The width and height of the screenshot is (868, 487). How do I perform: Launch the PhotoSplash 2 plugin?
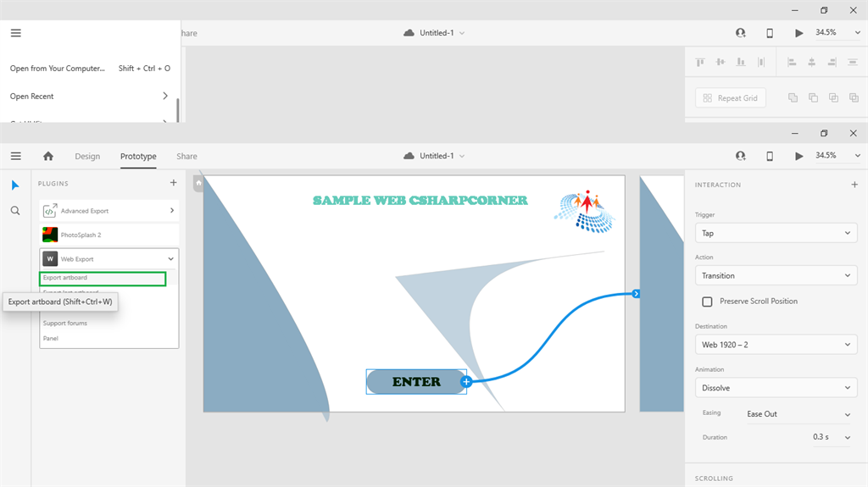tap(109, 235)
